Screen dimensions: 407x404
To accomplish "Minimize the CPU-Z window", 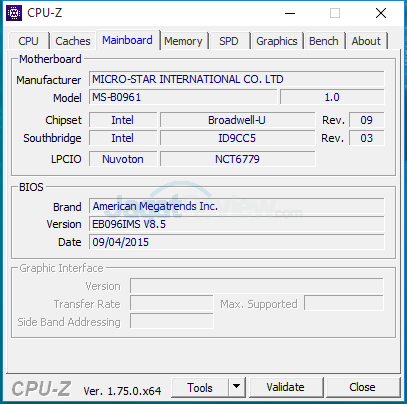I will point(290,13).
